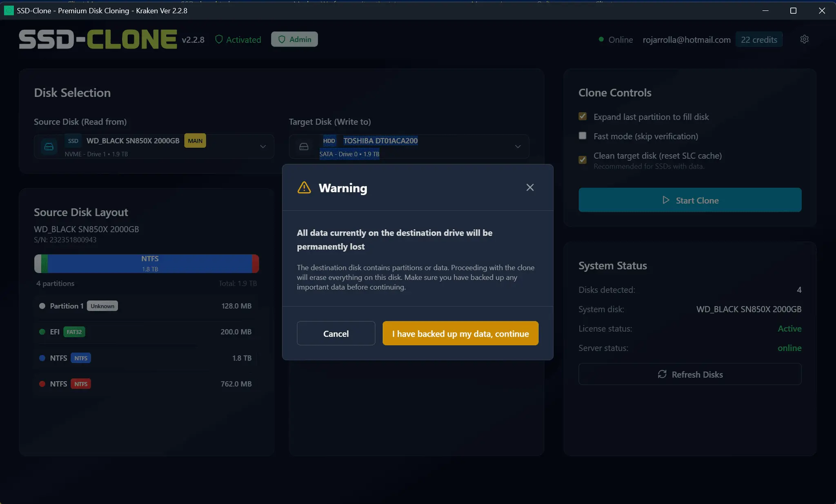836x504 pixels.
Task: Click the Admin badge button
Action: [x=294, y=39]
